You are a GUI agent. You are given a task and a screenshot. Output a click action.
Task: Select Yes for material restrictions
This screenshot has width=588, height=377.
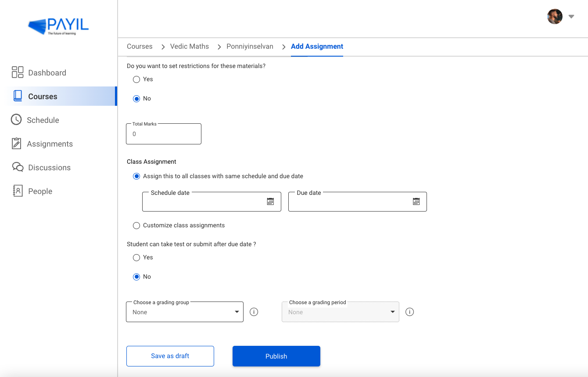point(136,79)
